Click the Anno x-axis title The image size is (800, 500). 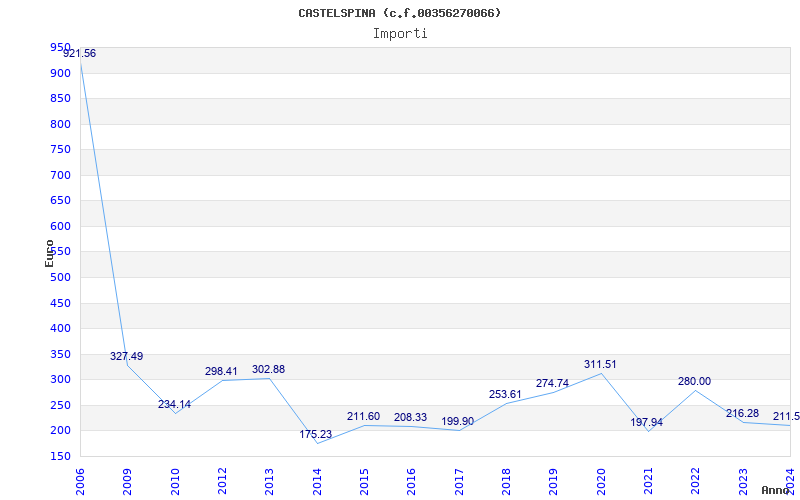click(775, 490)
